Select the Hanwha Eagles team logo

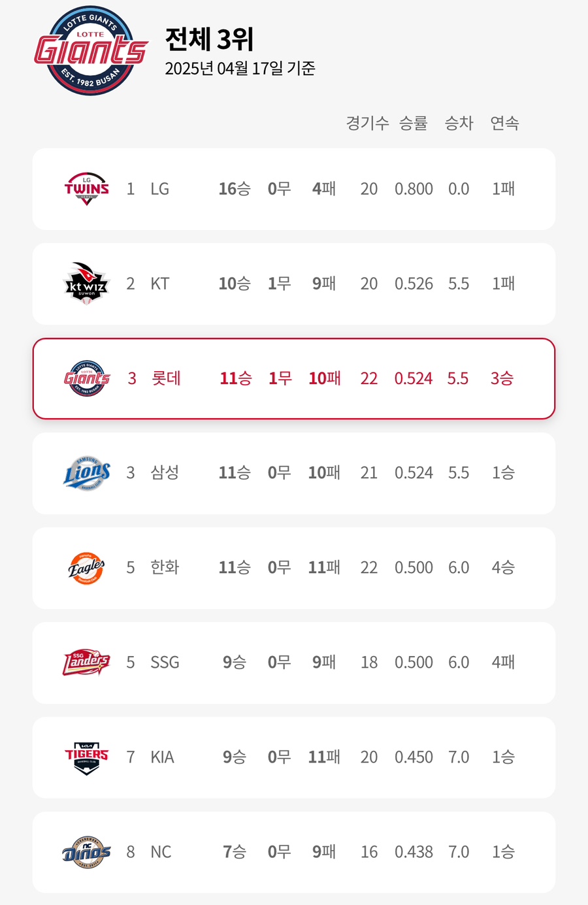click(86, 568)
